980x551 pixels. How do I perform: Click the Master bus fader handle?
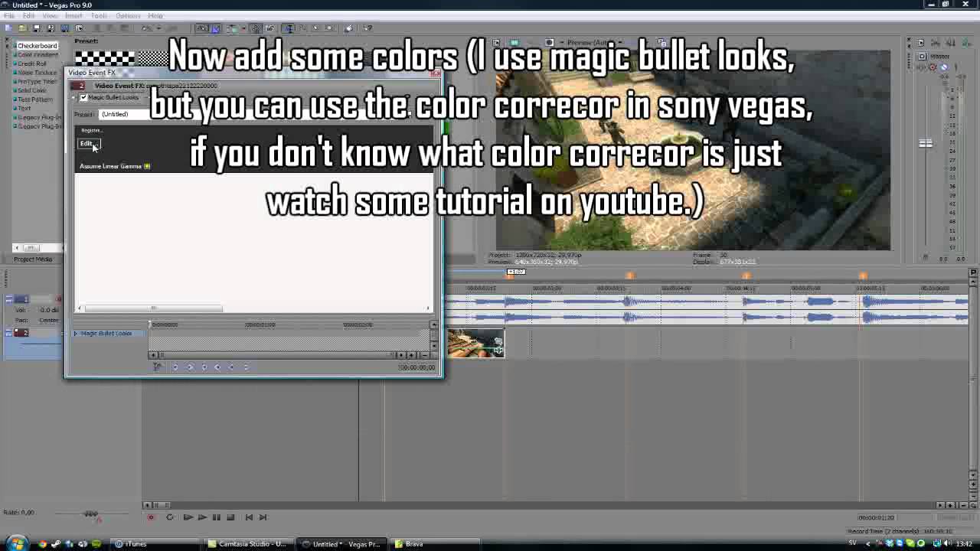point(926,143)
